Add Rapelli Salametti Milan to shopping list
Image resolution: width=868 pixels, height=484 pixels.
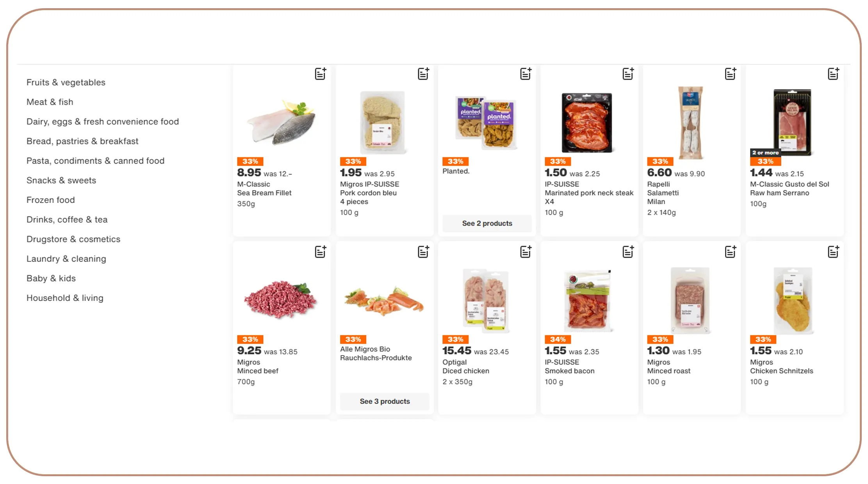[731, 74]
